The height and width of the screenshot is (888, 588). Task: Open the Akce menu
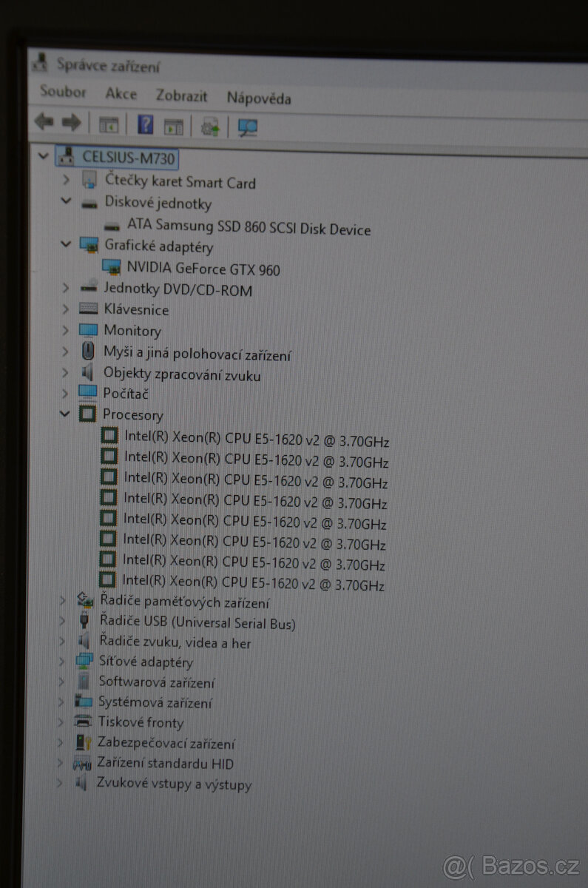pos(121,94)
